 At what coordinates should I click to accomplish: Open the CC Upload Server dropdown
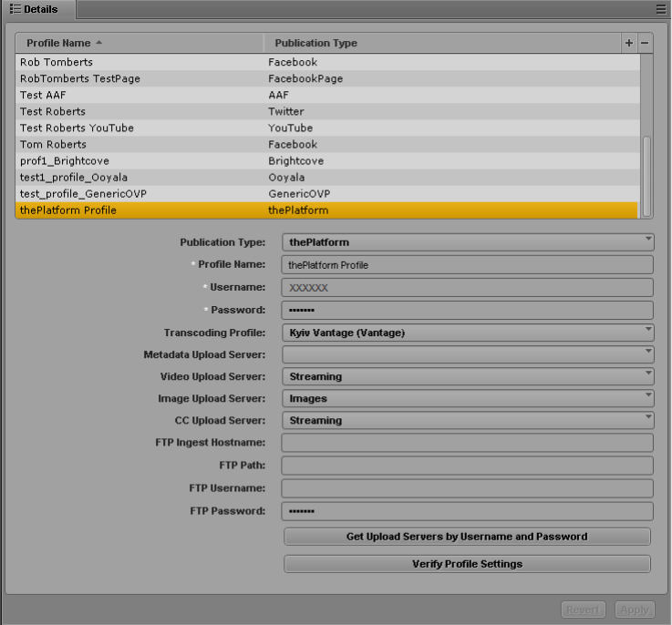[468, 420]
